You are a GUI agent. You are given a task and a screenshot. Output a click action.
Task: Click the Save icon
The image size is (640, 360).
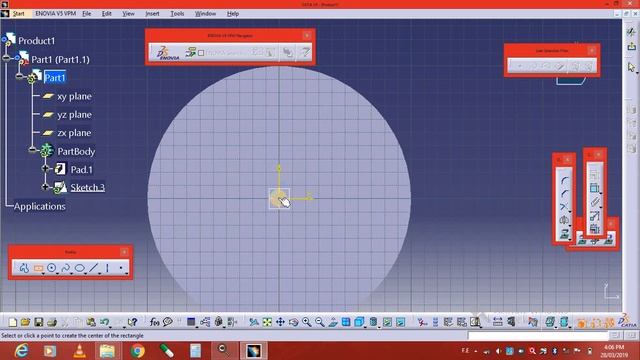coord(38,322)
